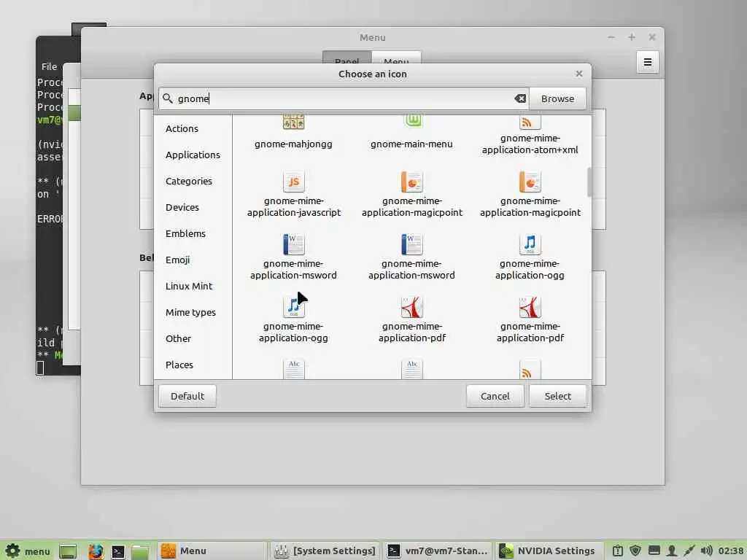Click the icon list scrollbar

(589, 182)
